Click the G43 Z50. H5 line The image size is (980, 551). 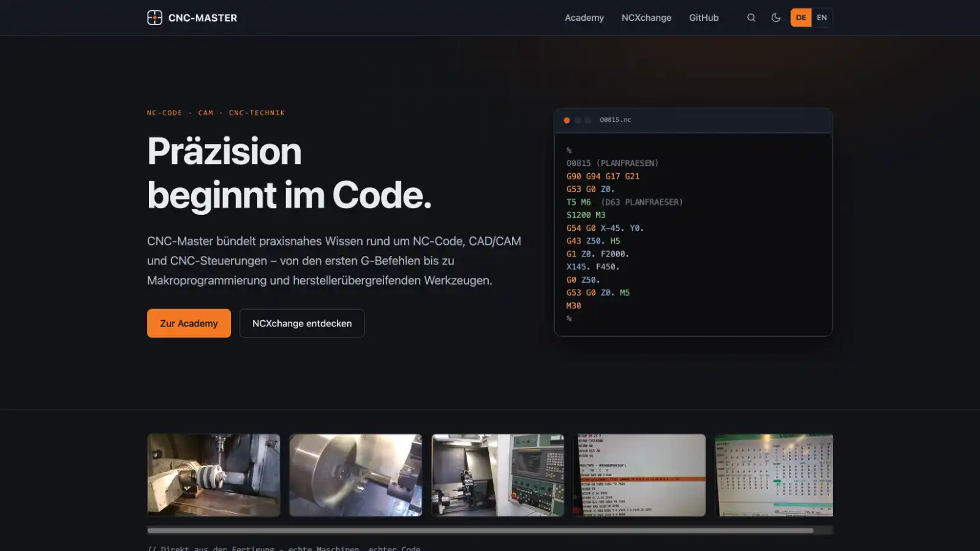click(593, 241)
